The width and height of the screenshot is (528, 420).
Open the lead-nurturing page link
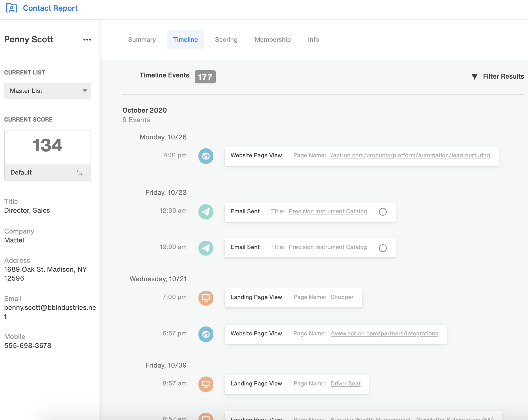click(410, 155)
